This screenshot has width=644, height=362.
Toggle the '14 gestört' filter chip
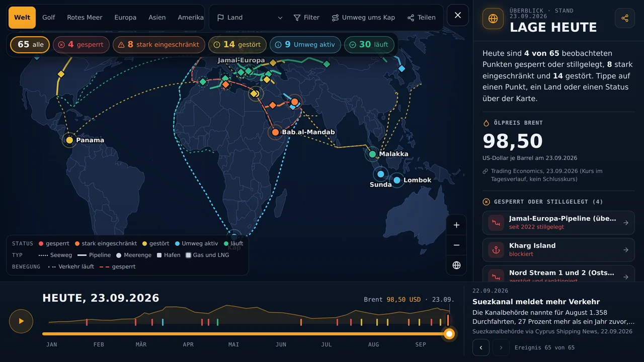(237, 45)
